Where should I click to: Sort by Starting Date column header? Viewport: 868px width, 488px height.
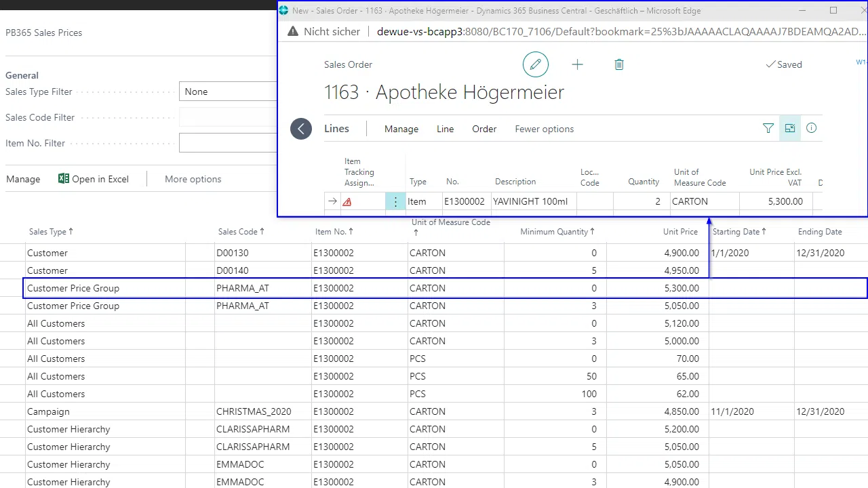[739, 232]
